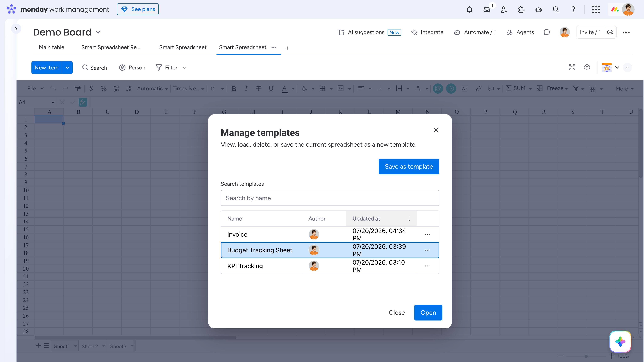Click the Smart Spreadsheet fx app icon
Image resolution: width=644 pixels, height=362 pixels.
click(607, 67)
